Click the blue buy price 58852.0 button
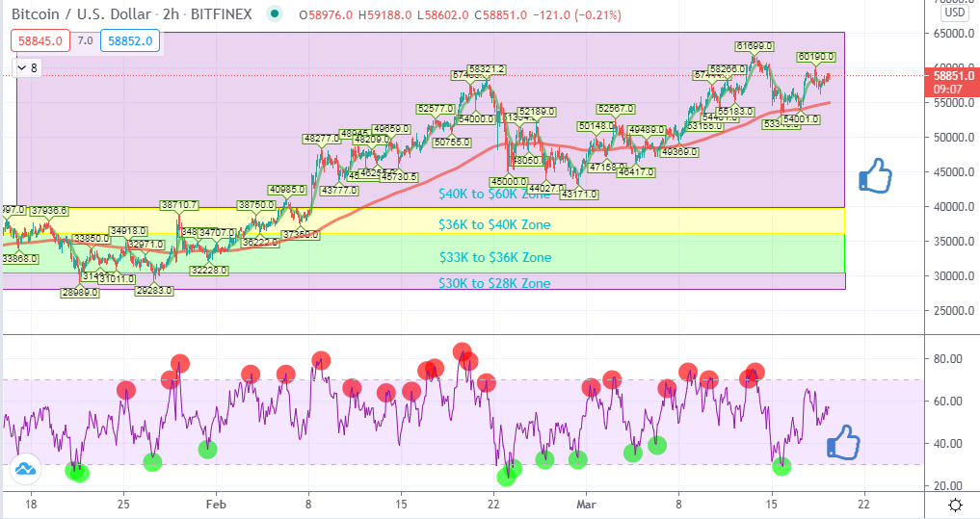Screen dimensions: 980x519 click(130, 41)
